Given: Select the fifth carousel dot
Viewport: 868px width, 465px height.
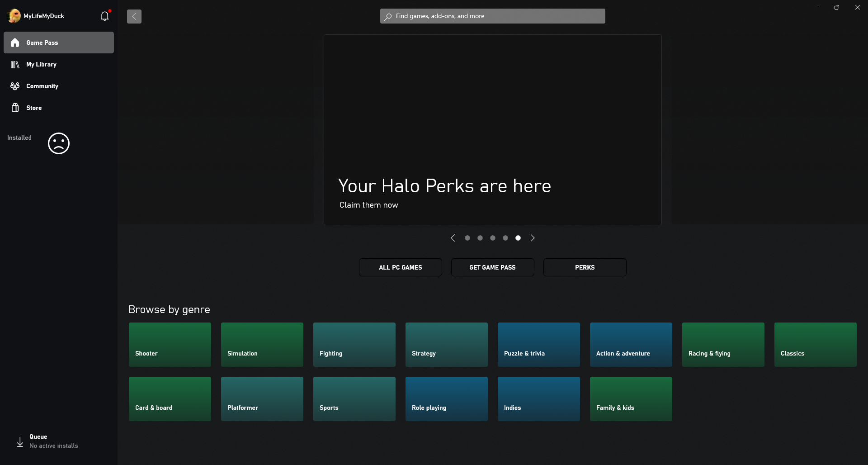Looking at the screenshot, I should pos(518,238).
